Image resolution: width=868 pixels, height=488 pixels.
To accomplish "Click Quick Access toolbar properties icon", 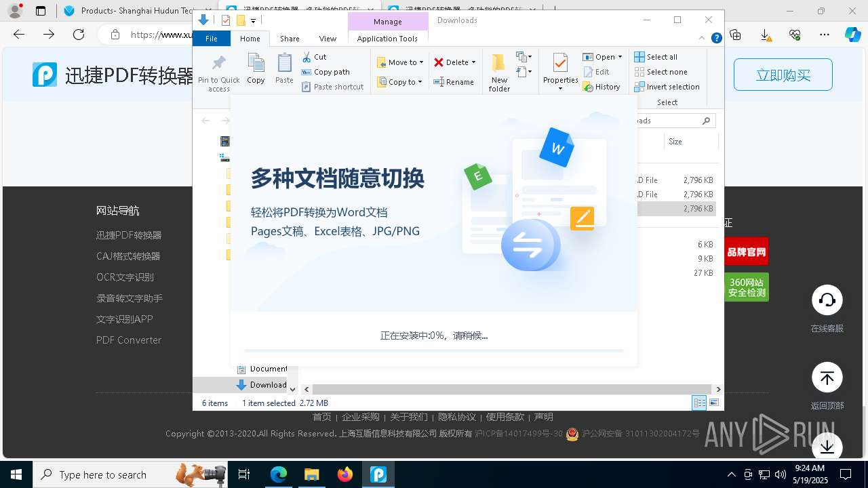I will point(226,20).
